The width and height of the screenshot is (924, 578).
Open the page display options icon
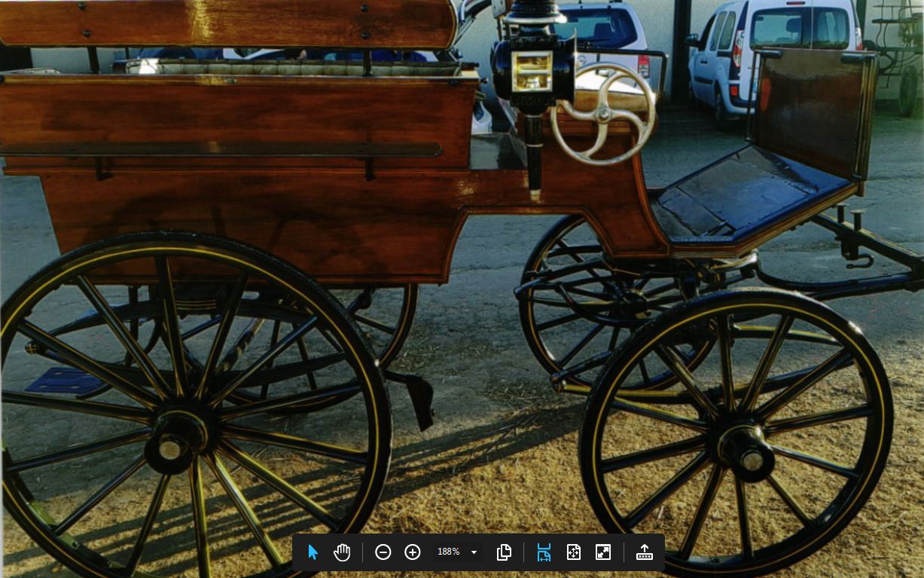505,552
